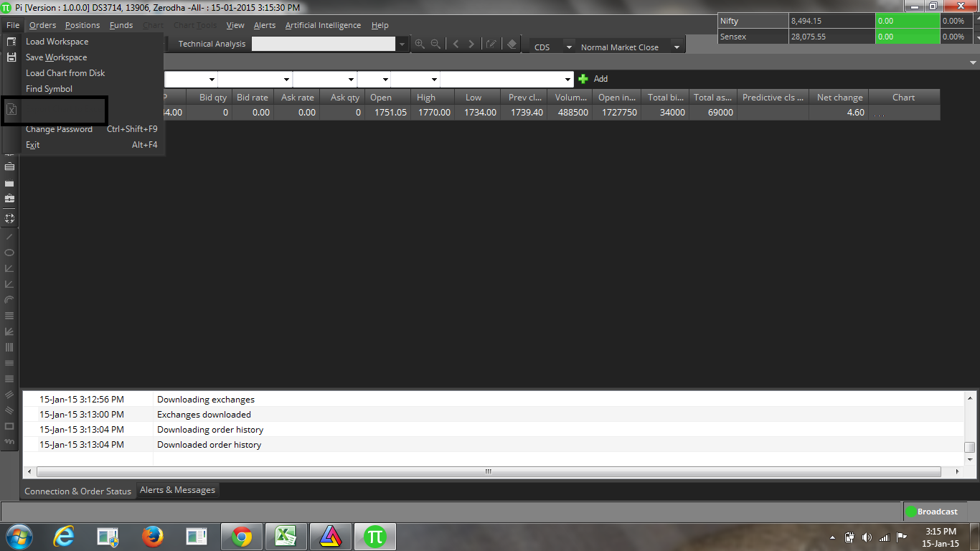The image size is (980, 551).
Task: Click the zoom out magnifier icon
Action: pos(435,44)
